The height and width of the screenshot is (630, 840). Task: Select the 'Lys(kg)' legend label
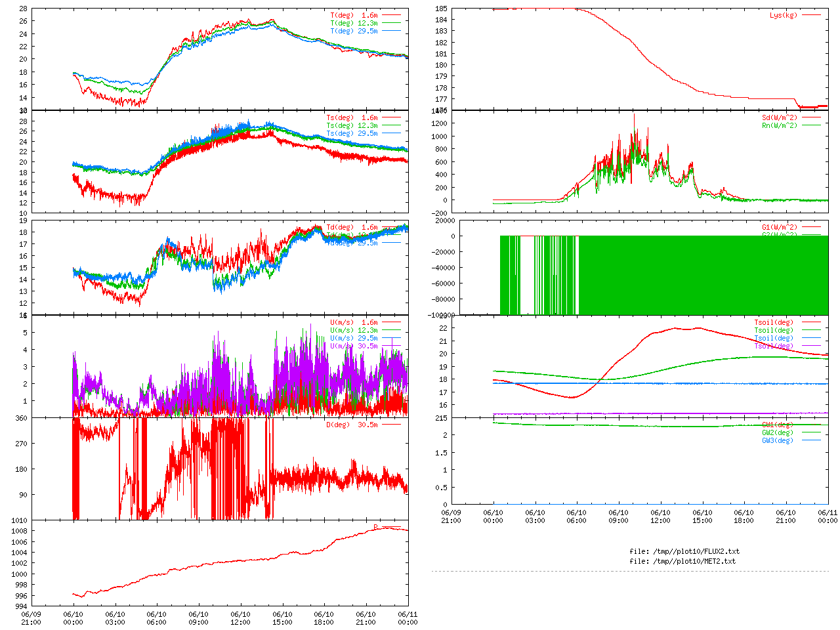(784, 15)
